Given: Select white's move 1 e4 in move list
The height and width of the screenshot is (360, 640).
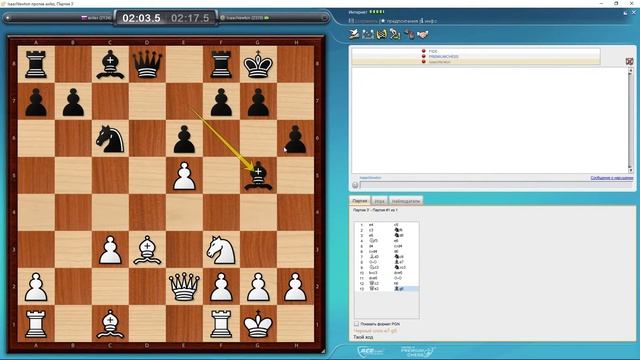Looking at the screenshot, I should coord(371,225).
